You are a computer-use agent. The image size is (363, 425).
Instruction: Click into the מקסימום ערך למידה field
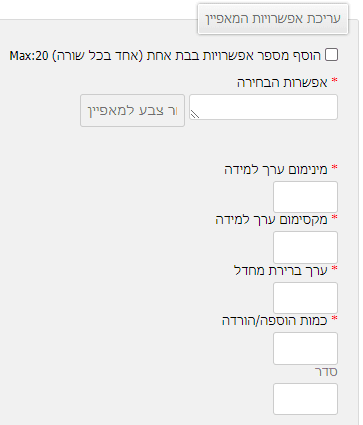coord(305,247)
